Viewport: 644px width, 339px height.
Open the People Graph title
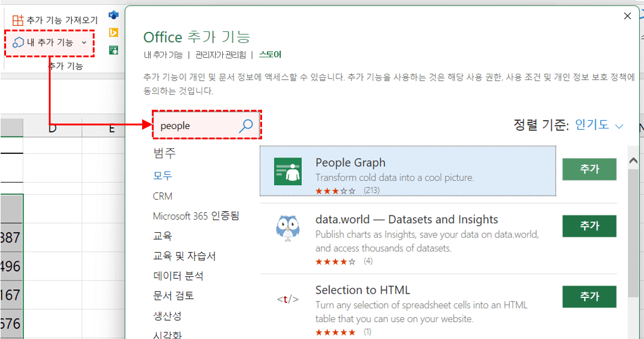point(351,162)
